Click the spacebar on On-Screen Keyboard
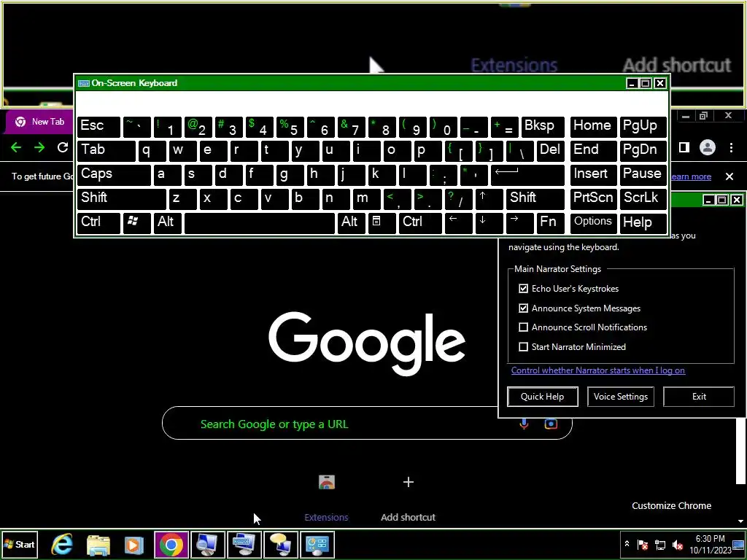This screenshot has width=747, height=560. pos(260,223)
